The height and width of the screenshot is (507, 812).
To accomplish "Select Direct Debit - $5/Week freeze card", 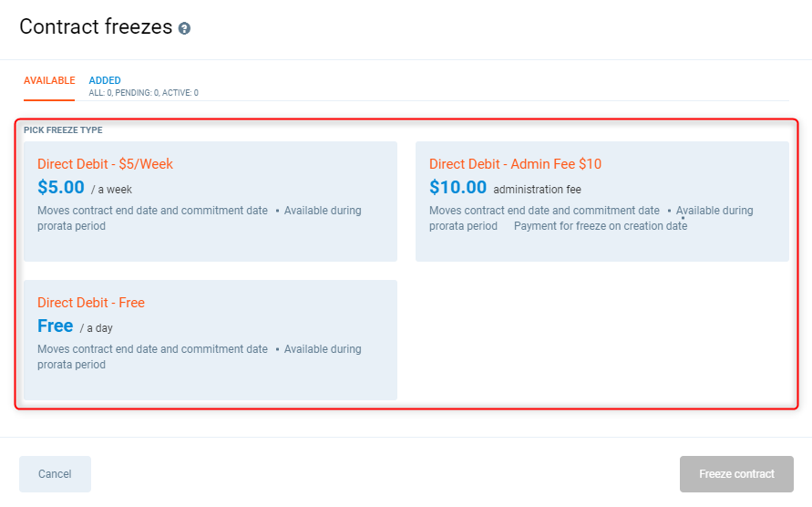I will tap(210, 202).
